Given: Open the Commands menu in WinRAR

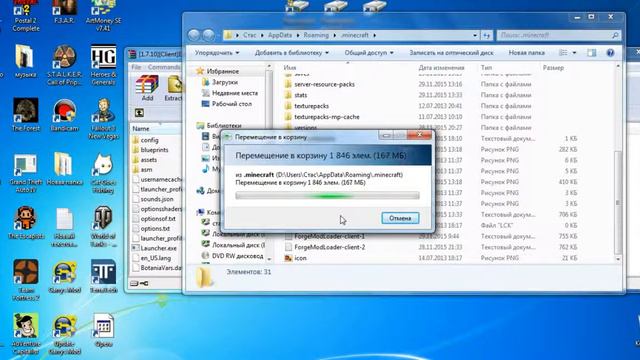Looking at the screenshot, I should point(164,67).
